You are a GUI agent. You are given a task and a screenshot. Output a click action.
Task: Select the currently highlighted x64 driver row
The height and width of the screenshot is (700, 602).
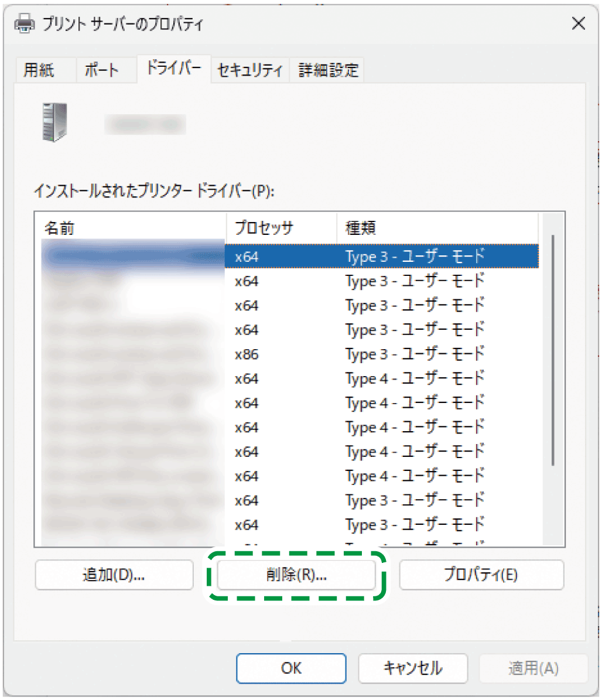pyautogui.click(x=293, y=256)
